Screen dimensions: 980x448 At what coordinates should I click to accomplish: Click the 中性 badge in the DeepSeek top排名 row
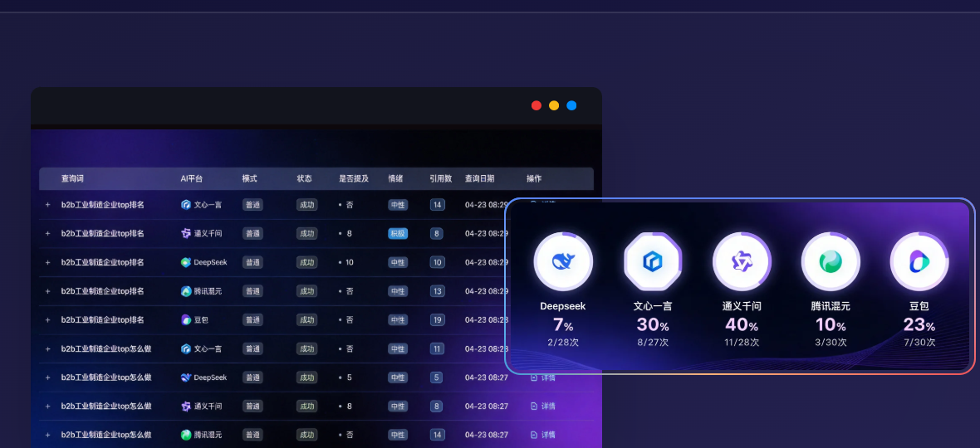pyautogui.click(x=398, y=262)
